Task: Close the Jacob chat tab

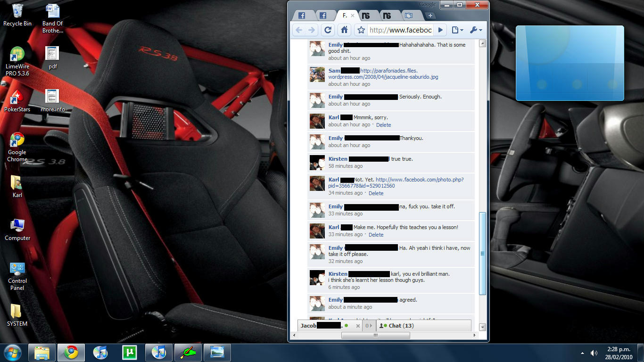Action: tap(358, 326)
